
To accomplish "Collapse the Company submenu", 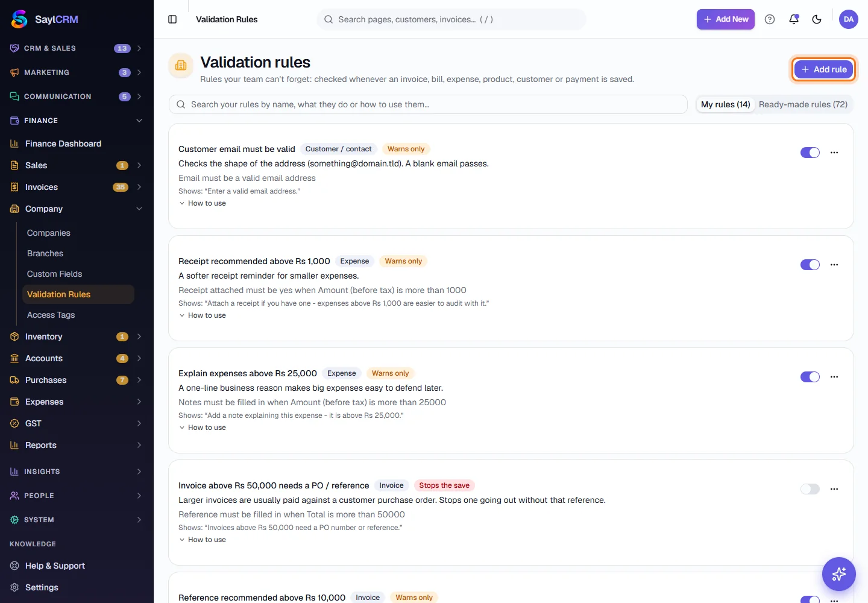I will (77, 209).
